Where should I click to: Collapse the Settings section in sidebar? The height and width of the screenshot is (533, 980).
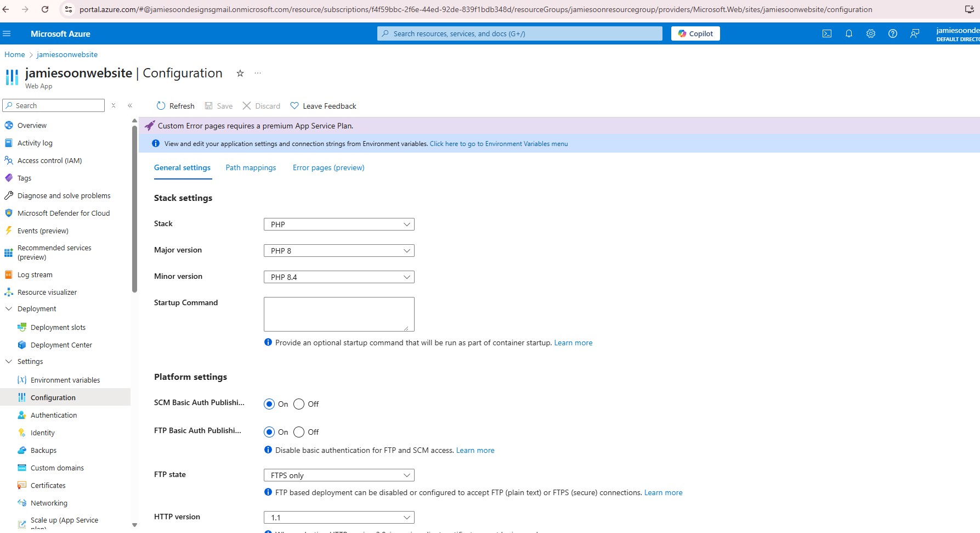(9, 361)
